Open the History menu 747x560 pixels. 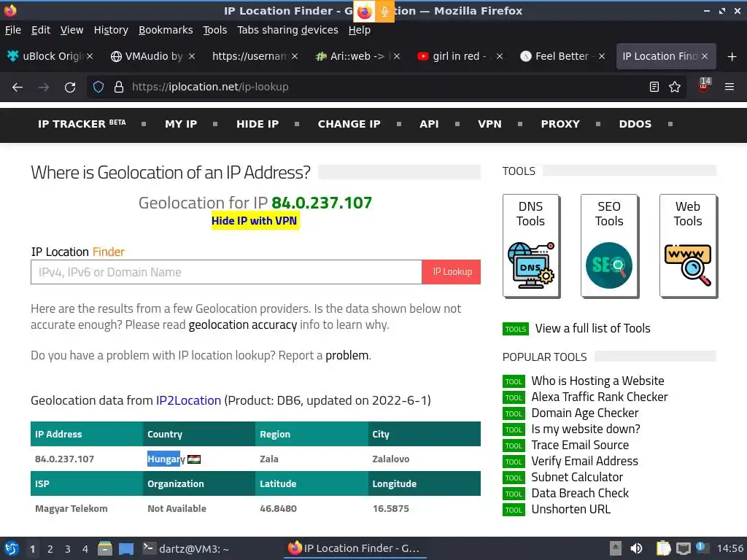click(x=111, y=30)
